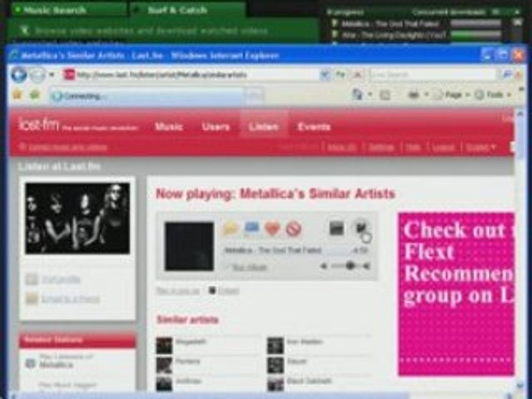Image resolution: width=532 pixels, height=399 pixels.
Task: Open the Events tab on Last.fm
Action: point(314,127)
